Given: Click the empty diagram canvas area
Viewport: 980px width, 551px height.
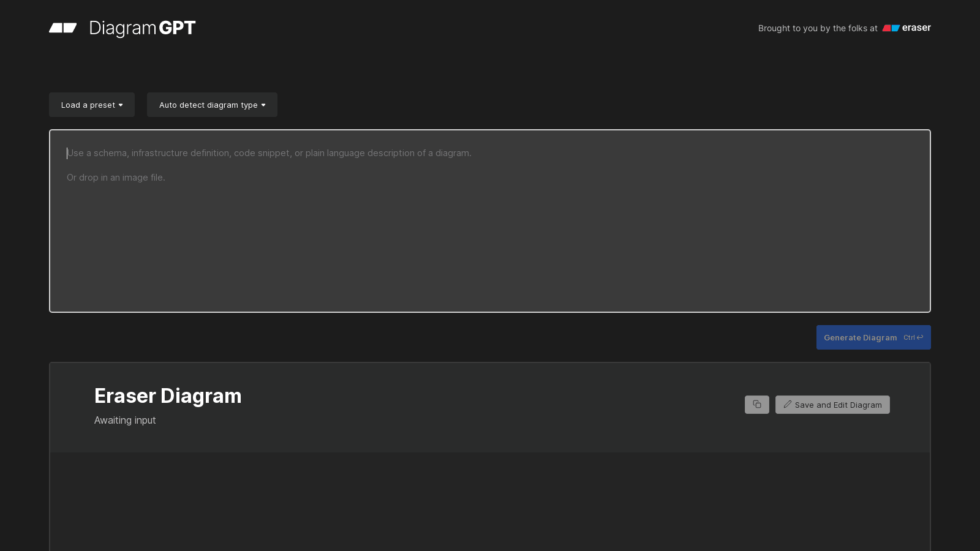Looking at the screenshot, I should pos(490,501).
